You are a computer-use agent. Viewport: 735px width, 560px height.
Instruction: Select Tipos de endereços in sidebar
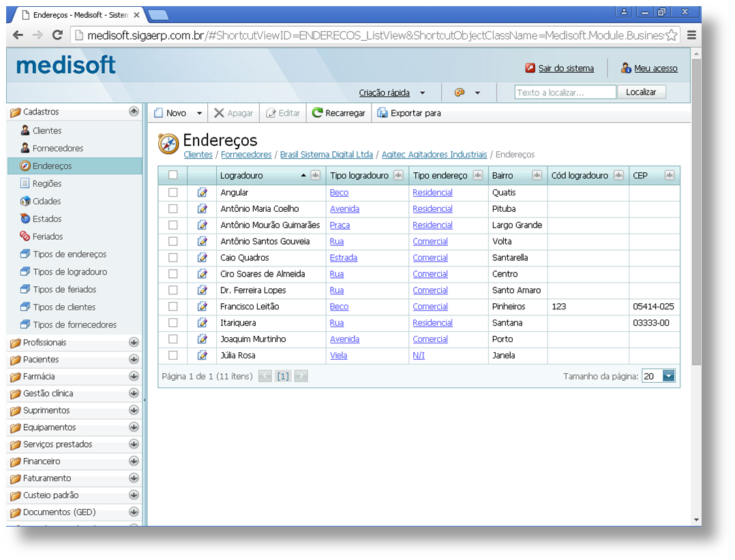click(x=70, y=254)
